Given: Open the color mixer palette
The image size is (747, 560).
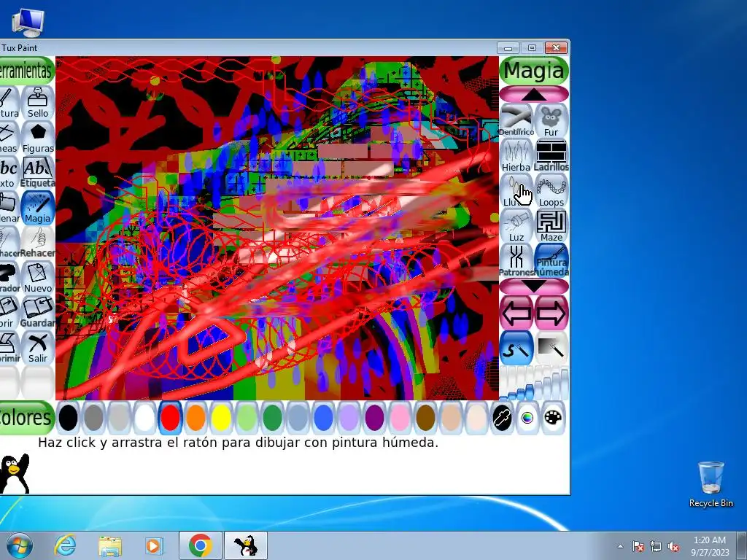Looking at the screenshot, I should (x=553, y=418).
